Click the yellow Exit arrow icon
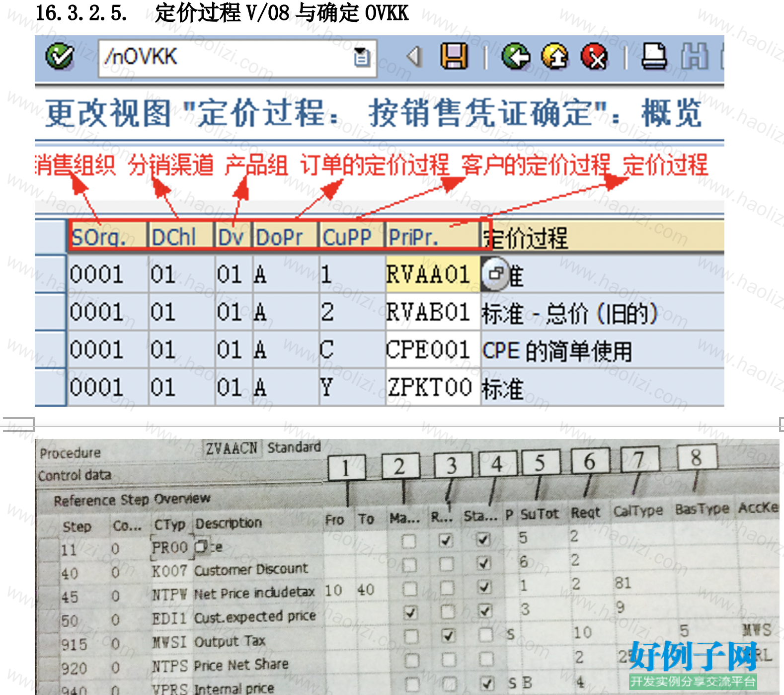The height and width of the screenshot is (695, 784). [555, 56]
